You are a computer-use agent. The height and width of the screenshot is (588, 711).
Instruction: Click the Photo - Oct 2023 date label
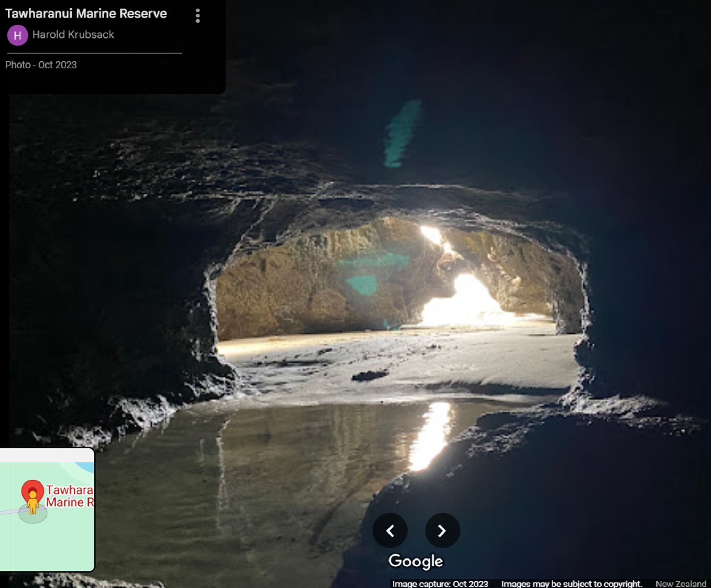pos(41,65)
